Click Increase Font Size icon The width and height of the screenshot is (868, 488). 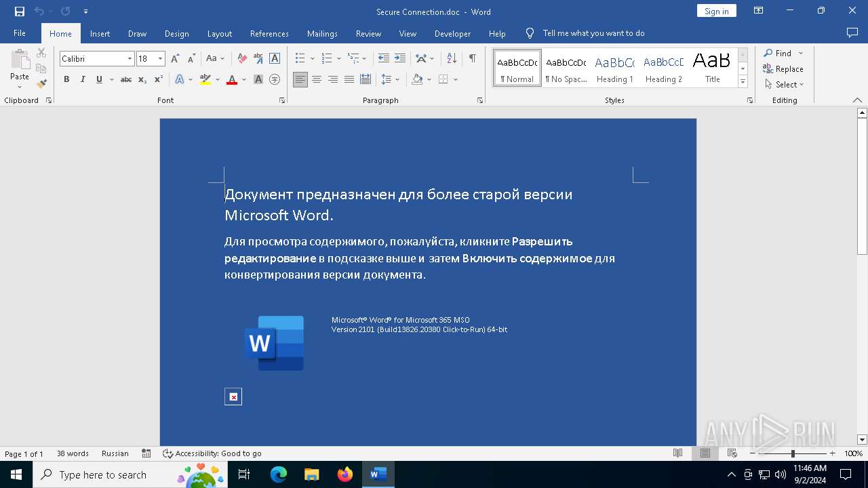tap(175, 59)
